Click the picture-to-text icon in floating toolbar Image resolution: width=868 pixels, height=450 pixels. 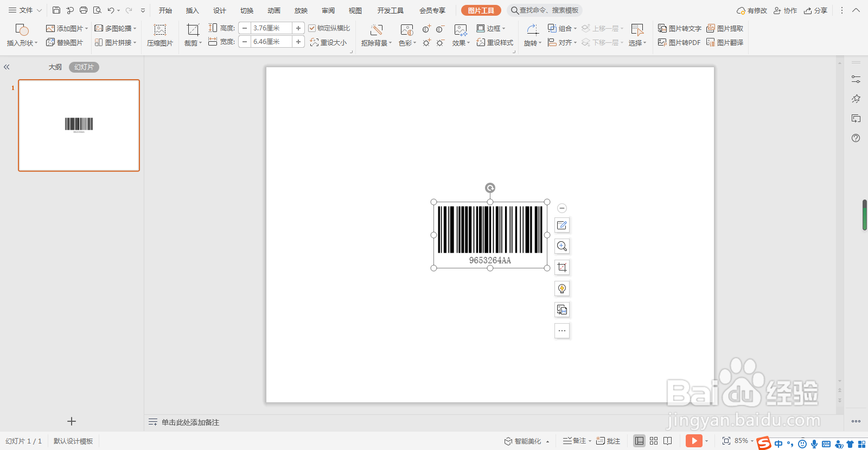(562, 310)
